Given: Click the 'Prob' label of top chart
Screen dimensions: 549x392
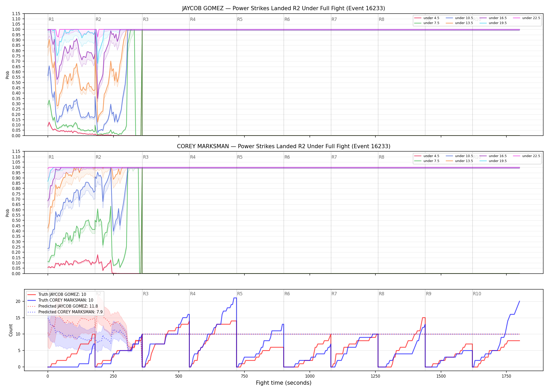Looking at the screenshot, I should (8, 75).
